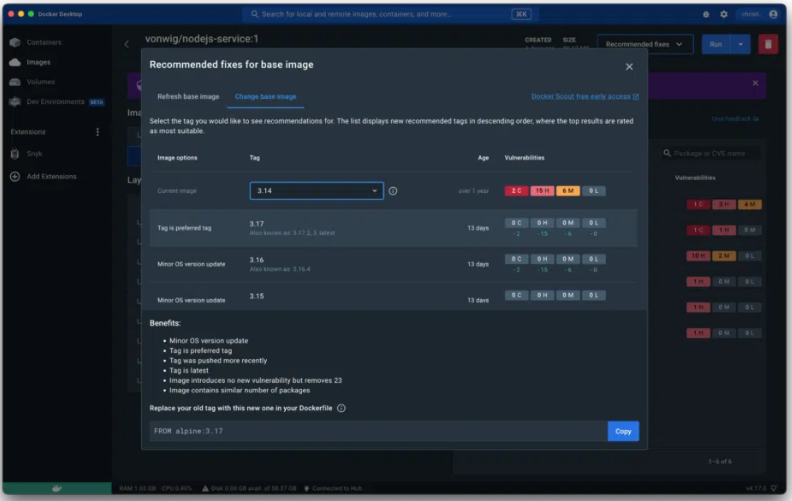
Task: Open the bug troubleshoot icon in header
Action: click(706, 14)
